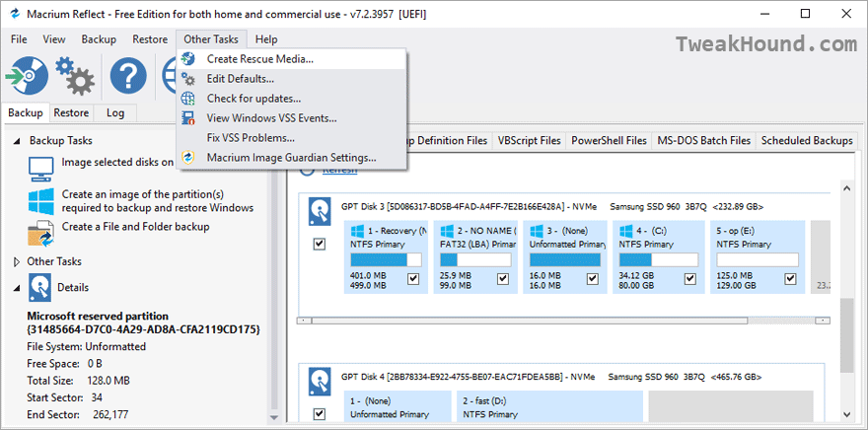Uncheck the Recovery partition 1 checkbox
This screenshot has width=868, height=430.
pos(413,279)
